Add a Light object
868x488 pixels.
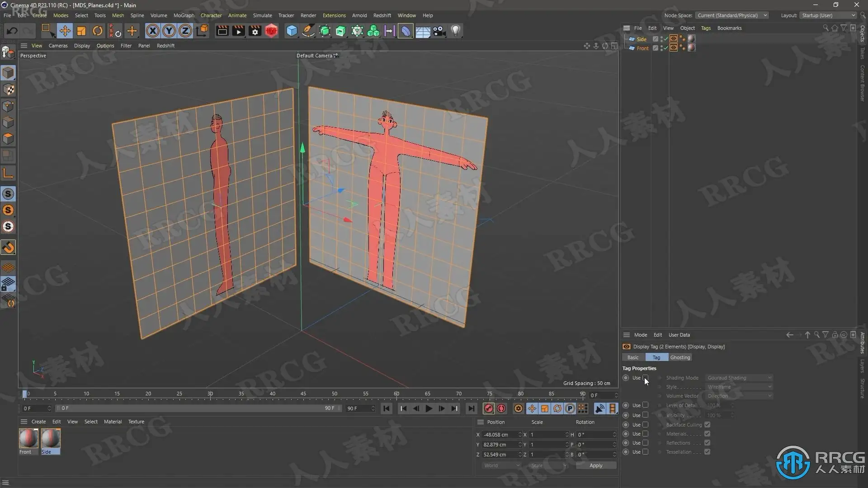[455, 31]
